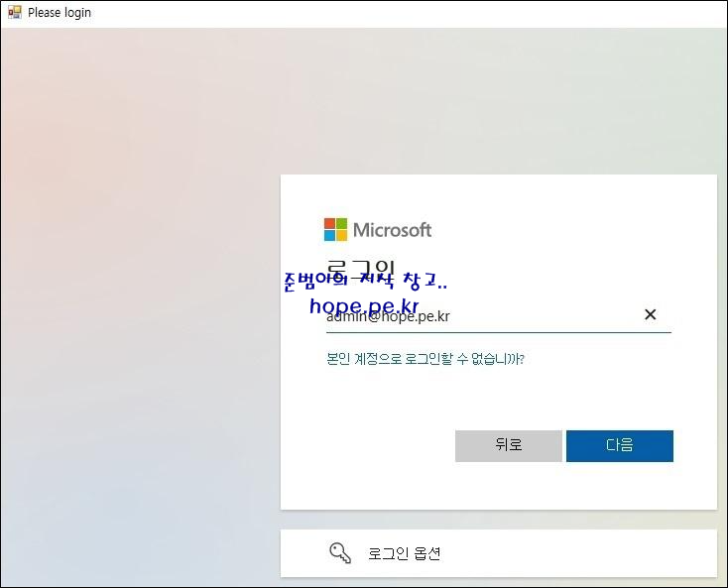Open the 본인 계정으로 로그인할 수 없습니까? link
The image size is (728, 588).
tap(425, 359)
